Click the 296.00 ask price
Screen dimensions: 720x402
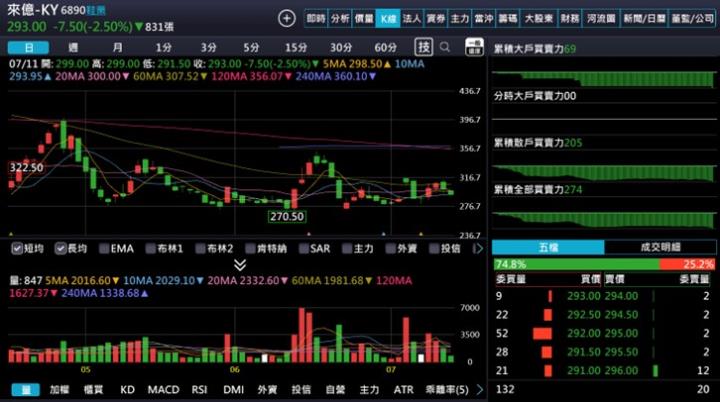[621, 370]
